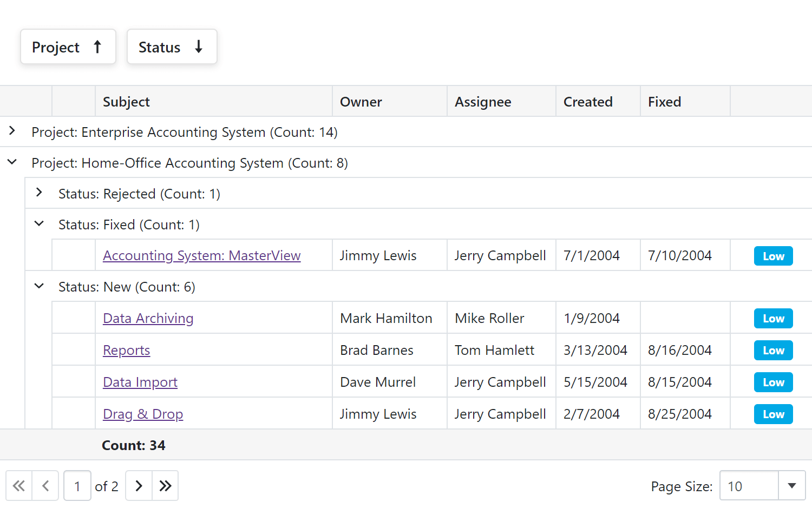This screenshot has width=812, height=515.
Task: Sort by the Subject column header
Action: point(126,102)
